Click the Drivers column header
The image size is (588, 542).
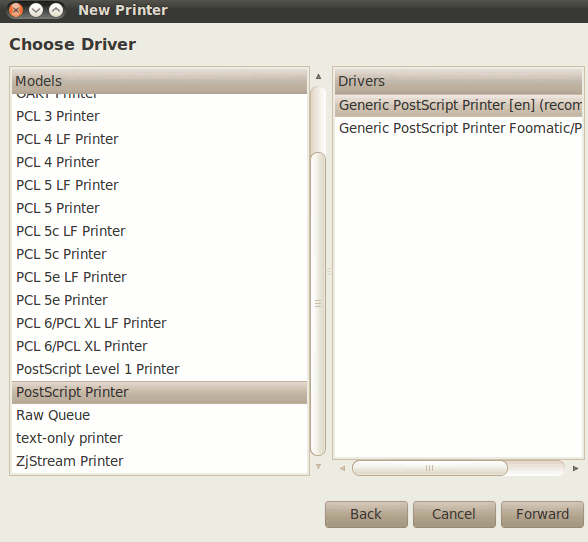point(458,81)
